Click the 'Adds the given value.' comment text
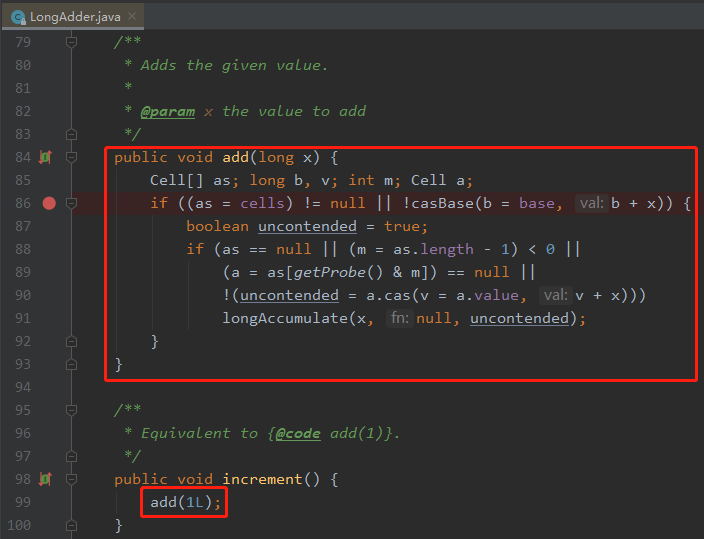Screen dimensions: 704x539 (234, 66)
